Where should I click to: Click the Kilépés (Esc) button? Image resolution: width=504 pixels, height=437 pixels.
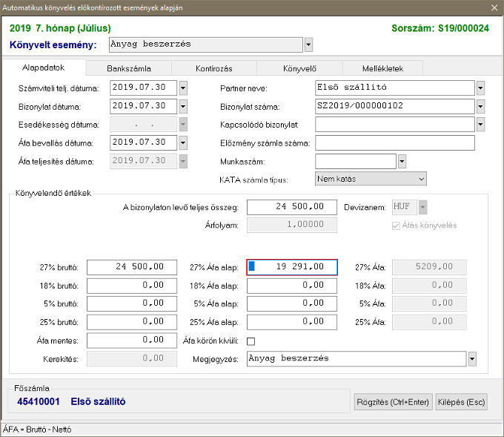[461, 402]
